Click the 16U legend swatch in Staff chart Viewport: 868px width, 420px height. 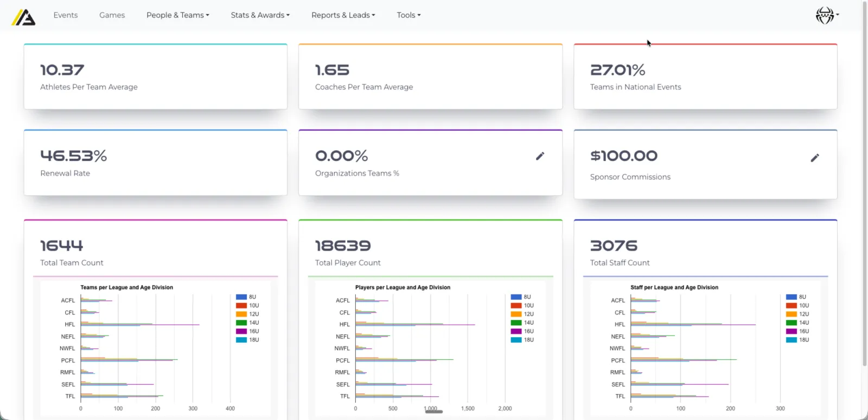[792, 331]
